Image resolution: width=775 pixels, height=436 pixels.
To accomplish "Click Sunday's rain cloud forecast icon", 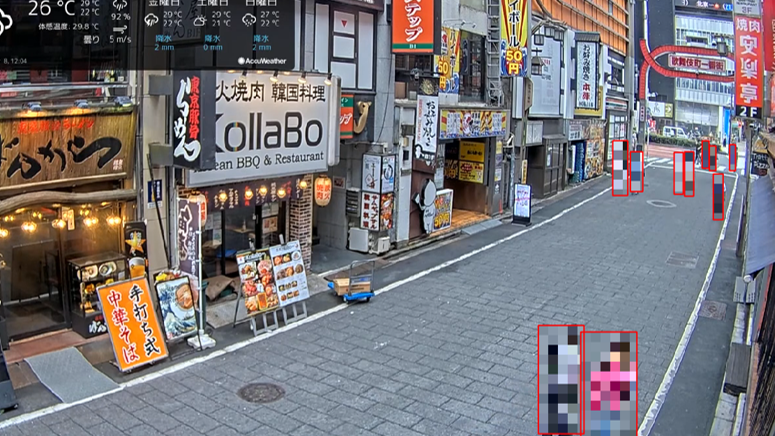I will pos(249,19).
